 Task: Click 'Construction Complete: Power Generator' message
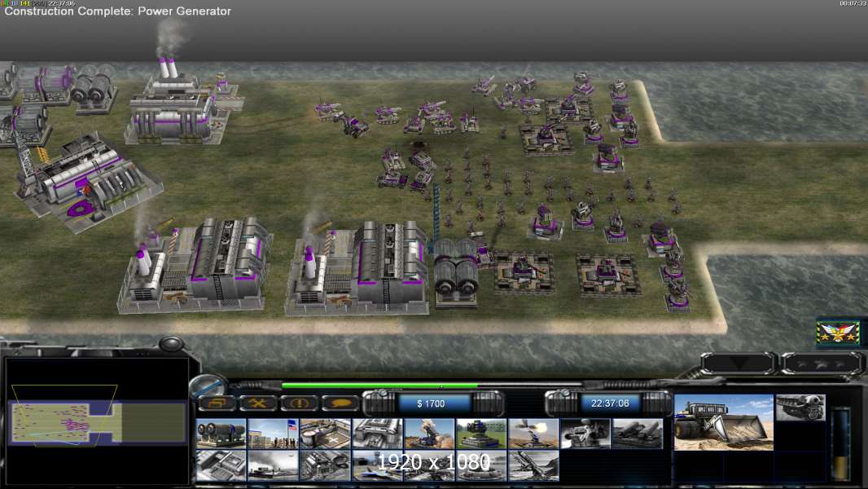point(117,11)
